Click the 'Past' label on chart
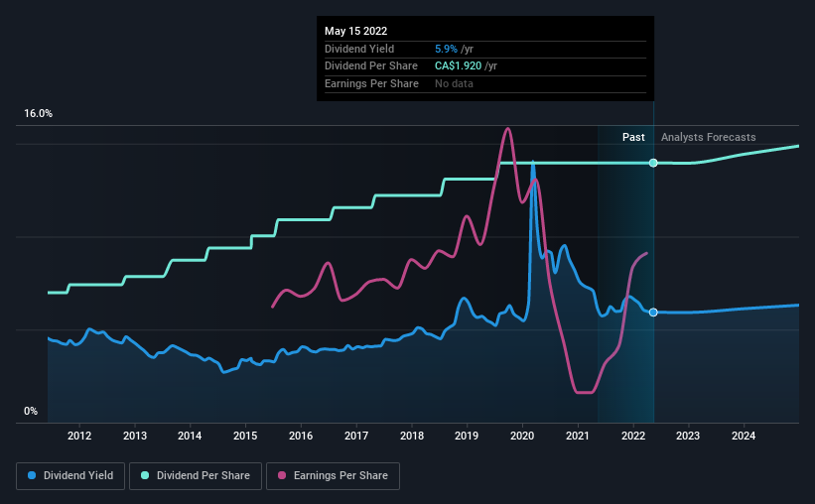 coord(633,137)
